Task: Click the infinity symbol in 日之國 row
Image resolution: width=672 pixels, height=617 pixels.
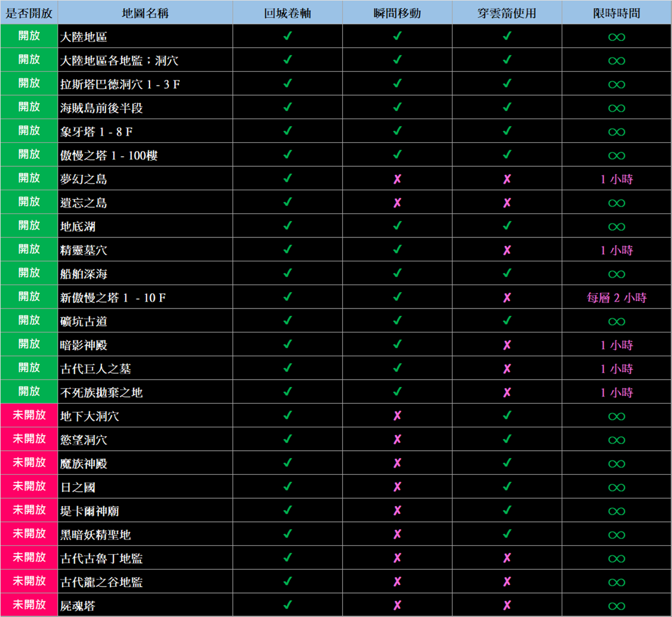Action: (617, 488)
